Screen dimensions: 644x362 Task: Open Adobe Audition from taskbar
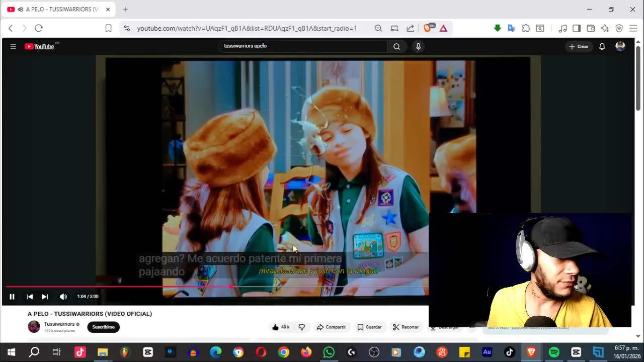[x=487, y=352]
